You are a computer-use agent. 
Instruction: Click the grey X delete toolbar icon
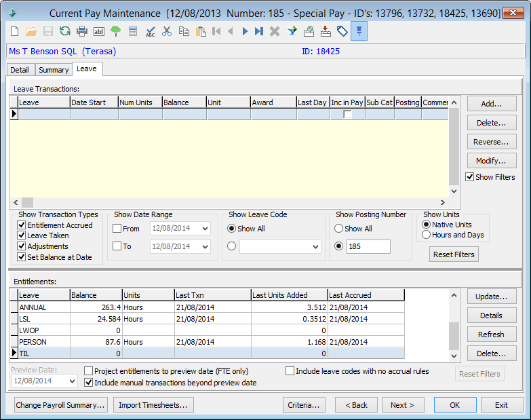(x=275, y=31)
